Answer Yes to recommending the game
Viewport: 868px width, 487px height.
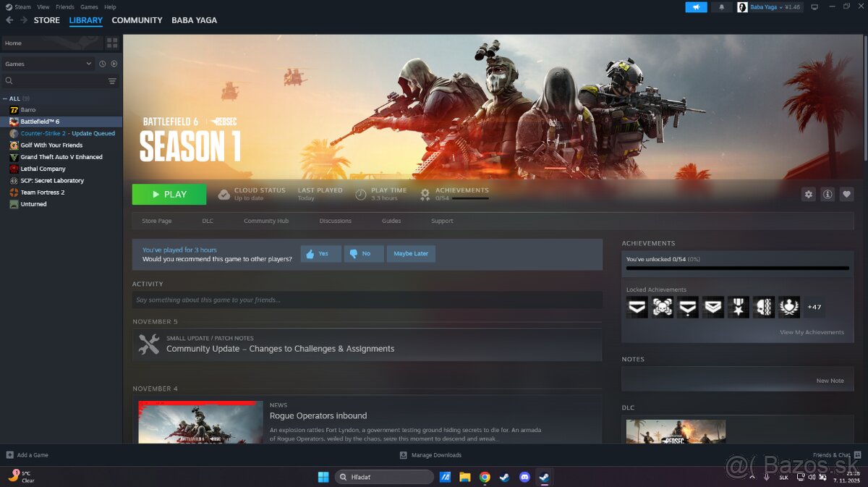[320, 253]
